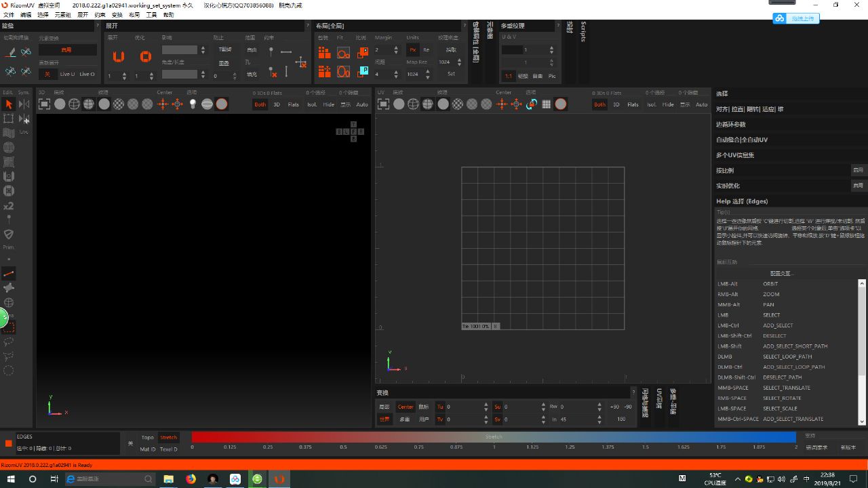The image size is (868, 488).
Task: Click the shield icon in left toolbar
Action: coord(9,234)
